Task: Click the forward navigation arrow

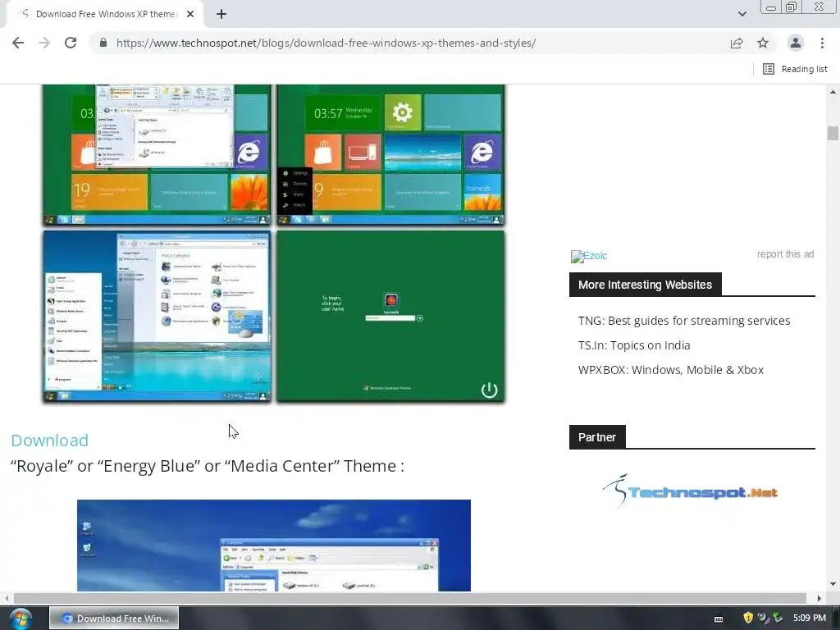Action: coord(44,43)
